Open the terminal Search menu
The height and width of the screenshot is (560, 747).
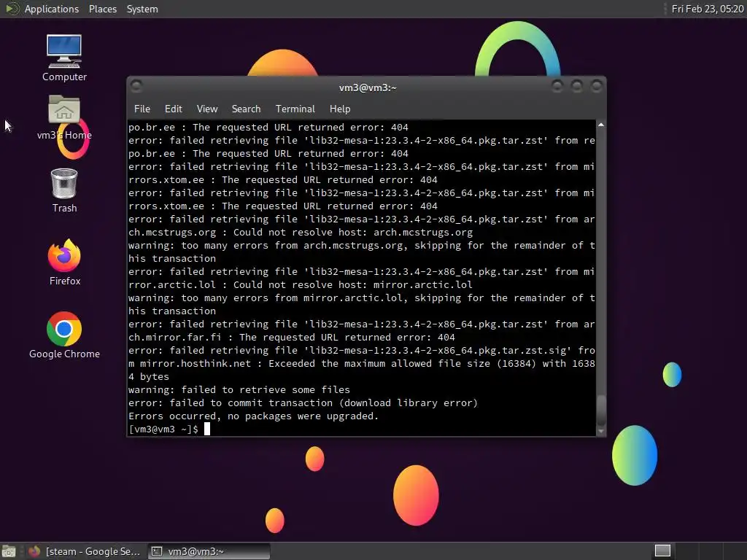pyautogui.click(x=246, y=109)
